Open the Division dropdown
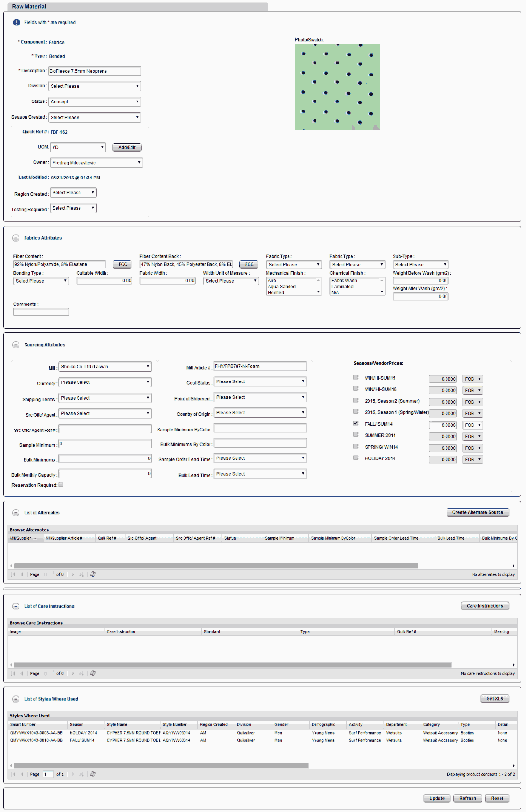This screenshot has width=526, height=812. pyautogui.click(x=95, y=86)
